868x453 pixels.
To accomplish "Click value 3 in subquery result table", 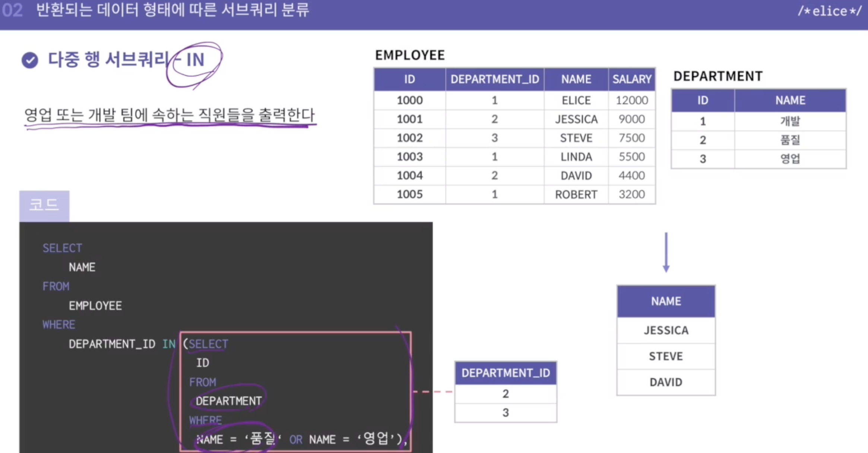I will coord(506,413).
